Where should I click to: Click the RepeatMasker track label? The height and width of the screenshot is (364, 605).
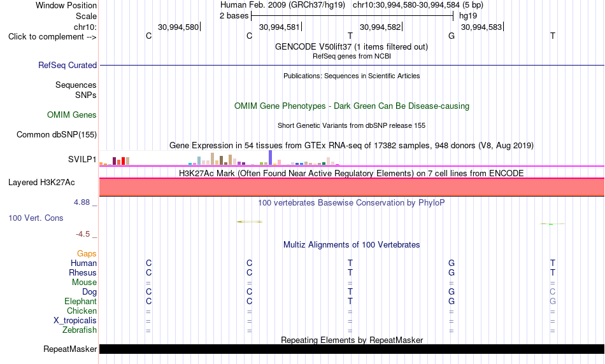click(x=70, y=349)
